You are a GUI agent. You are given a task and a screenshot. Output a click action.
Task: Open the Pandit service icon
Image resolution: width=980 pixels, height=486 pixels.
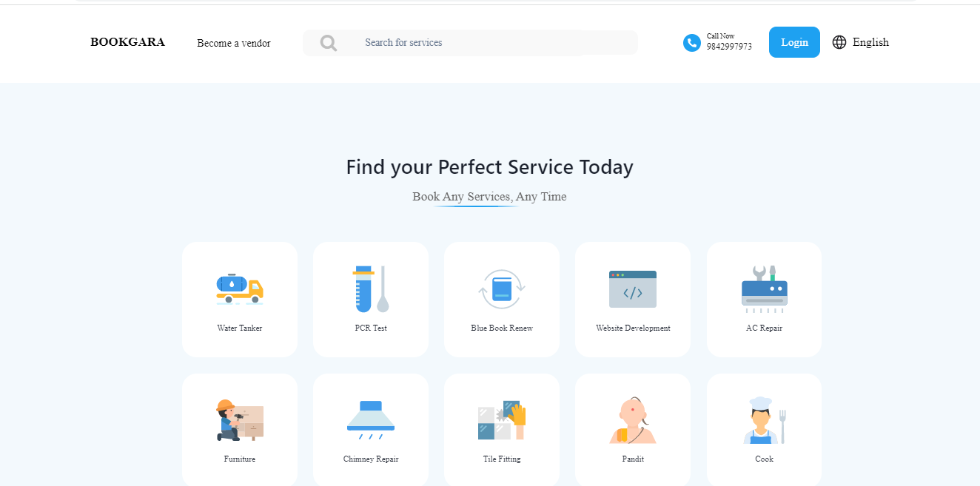coord(633,420)
